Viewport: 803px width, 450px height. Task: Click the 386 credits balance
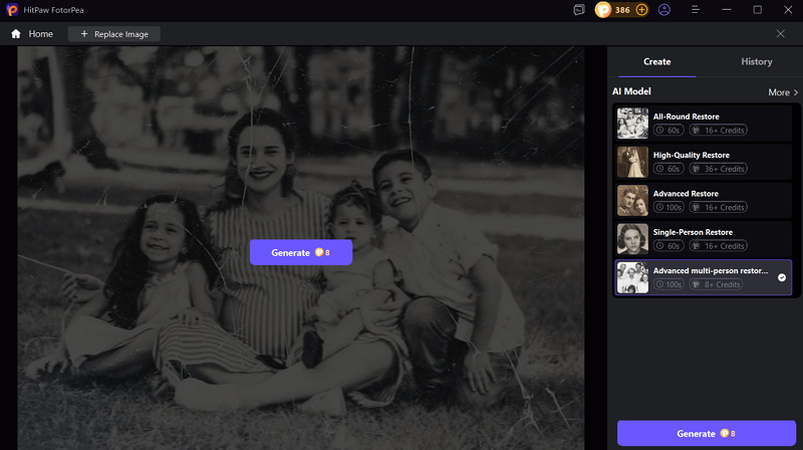tap(622, 10)
